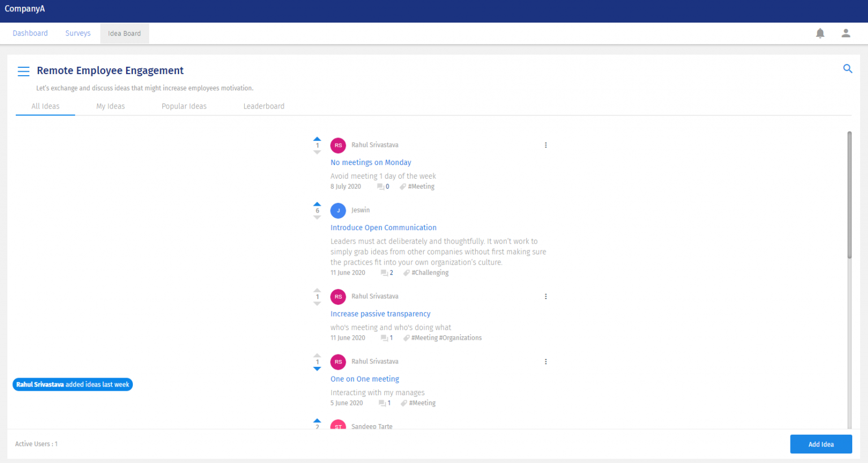Downvote the One on One meeting idea

point(317,369)
